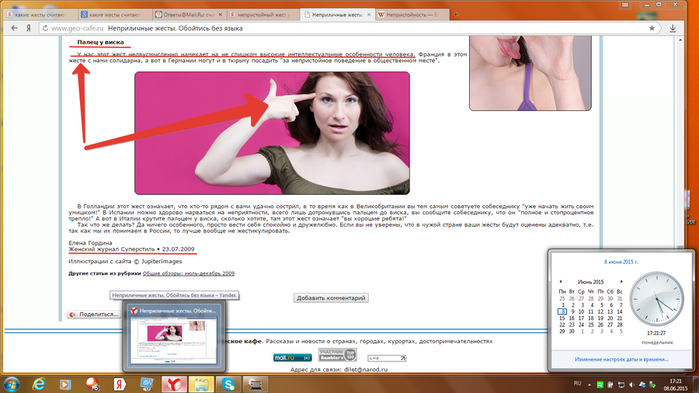Open the Windows Start menu orb
Viewport: 699px width, 393px height.
point(11,384)
